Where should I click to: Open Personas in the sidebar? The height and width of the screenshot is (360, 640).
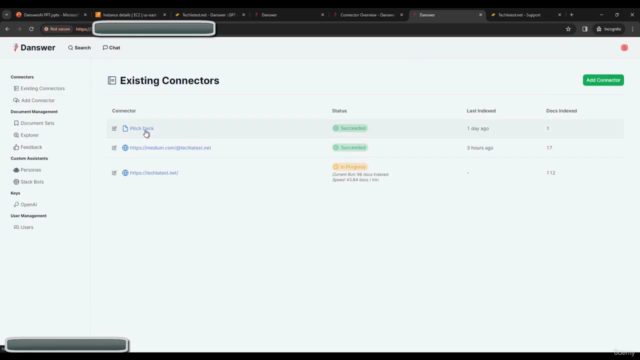point(27,170)
